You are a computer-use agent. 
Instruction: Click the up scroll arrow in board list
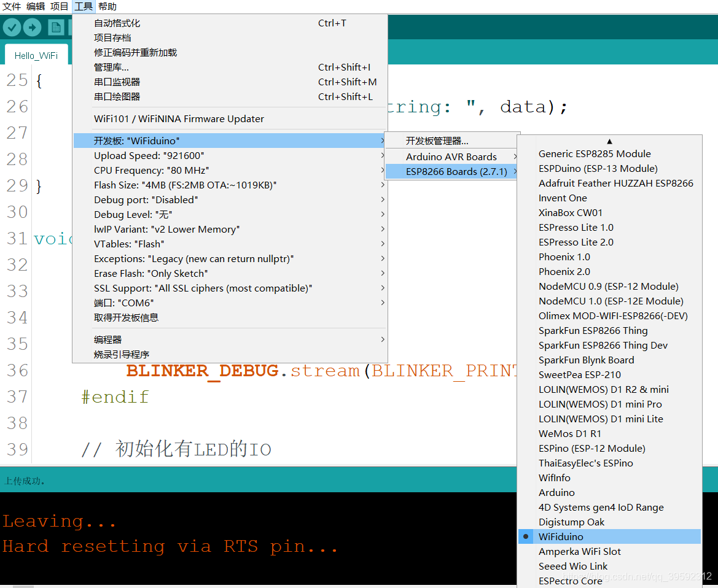click(609, 141)
